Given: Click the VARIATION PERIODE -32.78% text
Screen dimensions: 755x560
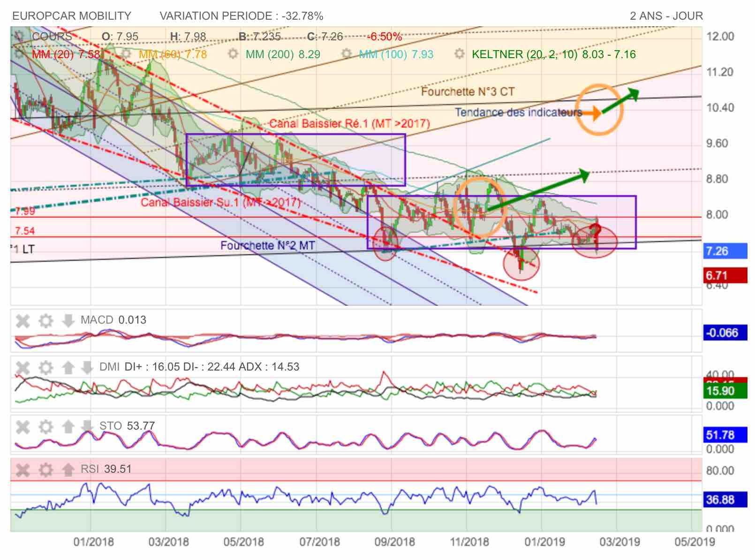Looking at the screenshot, I should coord(242,16).
